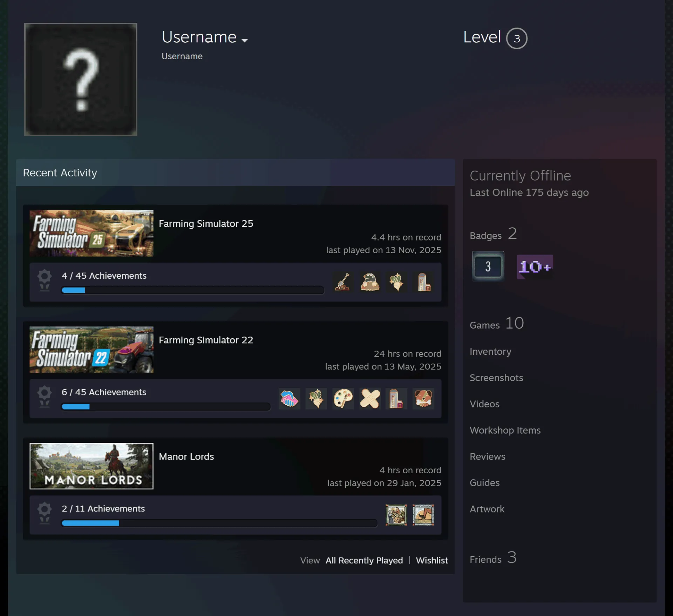Open the Workshop Items link

coord(505,430)
